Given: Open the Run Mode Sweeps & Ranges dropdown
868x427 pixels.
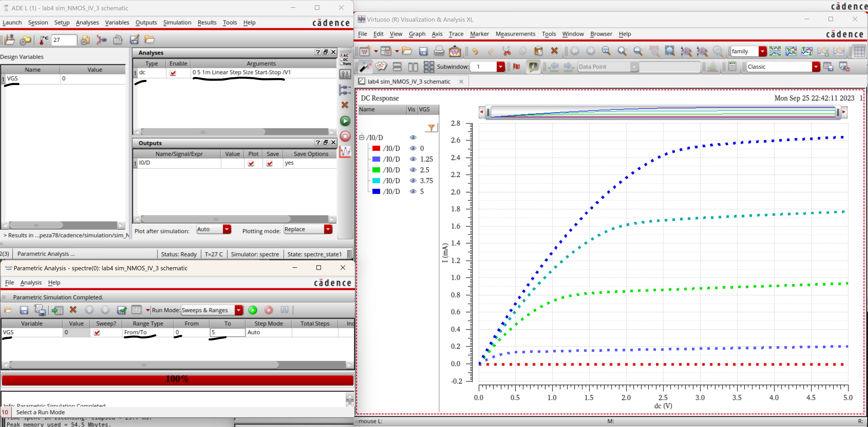Looking at the screenshot, I should pyautogui.click(x=239, y=310).
